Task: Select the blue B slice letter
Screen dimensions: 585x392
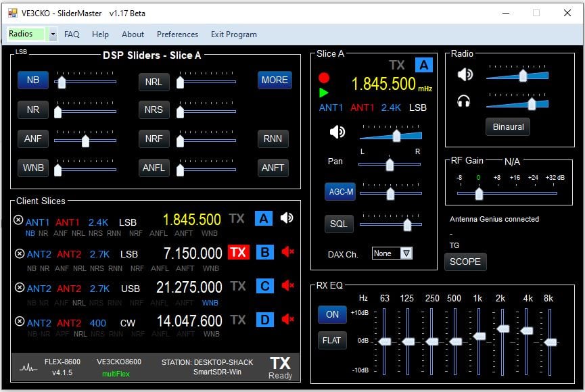Action: click(x=265, y=253)
